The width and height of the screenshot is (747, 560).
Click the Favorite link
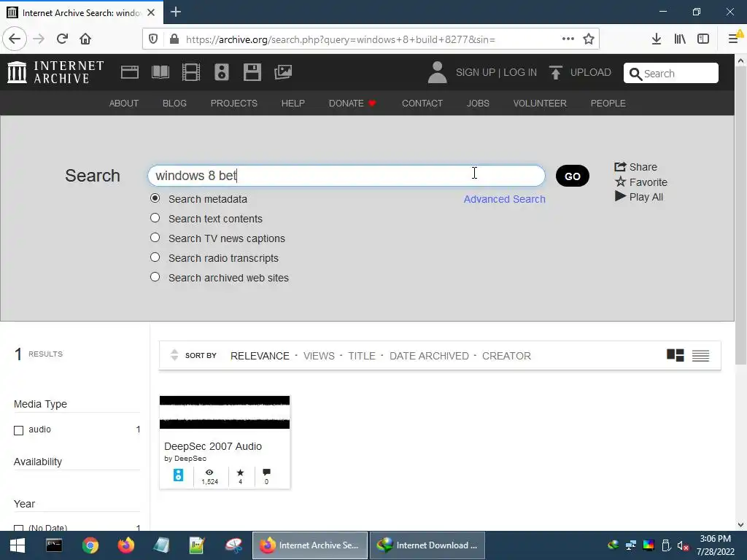pyautogui.click(x=640, y=182)
